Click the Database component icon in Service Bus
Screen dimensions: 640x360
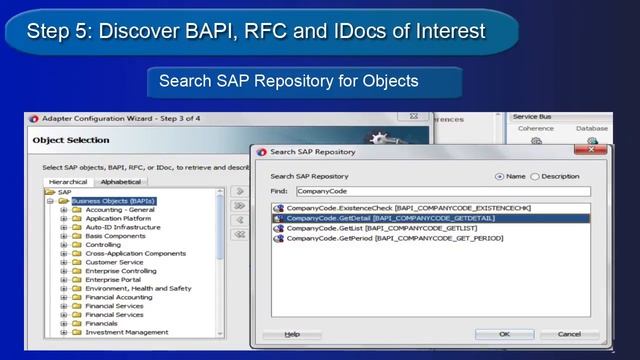click(x=592, y=140)
